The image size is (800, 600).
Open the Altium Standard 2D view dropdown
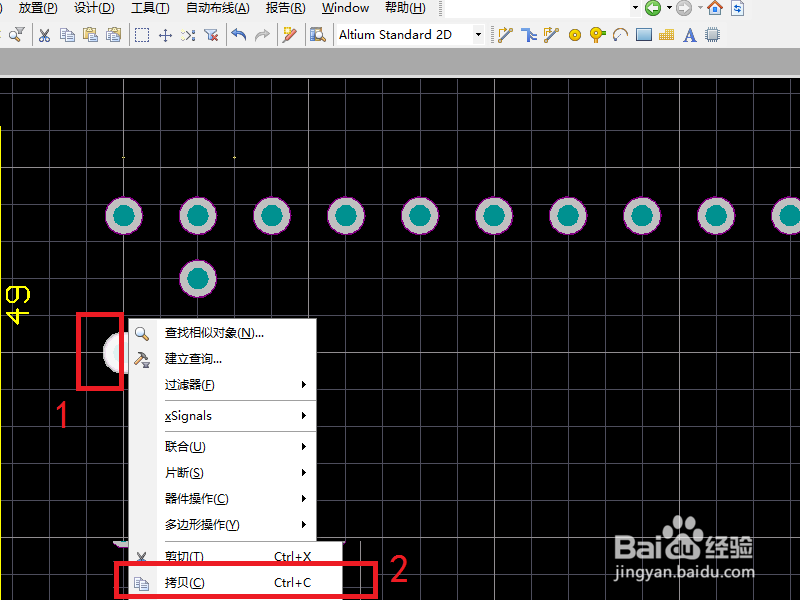[x=481, y=34]
